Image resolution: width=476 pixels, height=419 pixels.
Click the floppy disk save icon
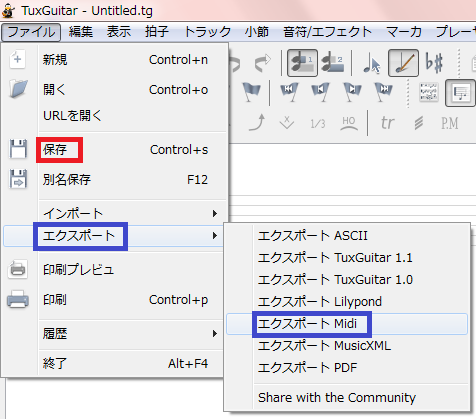(x=18, y=149)
